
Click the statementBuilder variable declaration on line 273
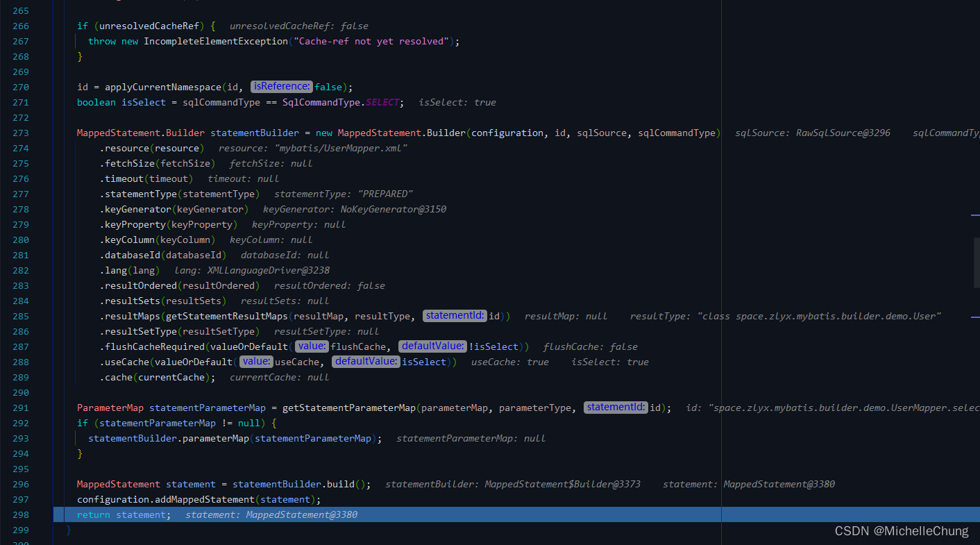click(x=255, y=133)
